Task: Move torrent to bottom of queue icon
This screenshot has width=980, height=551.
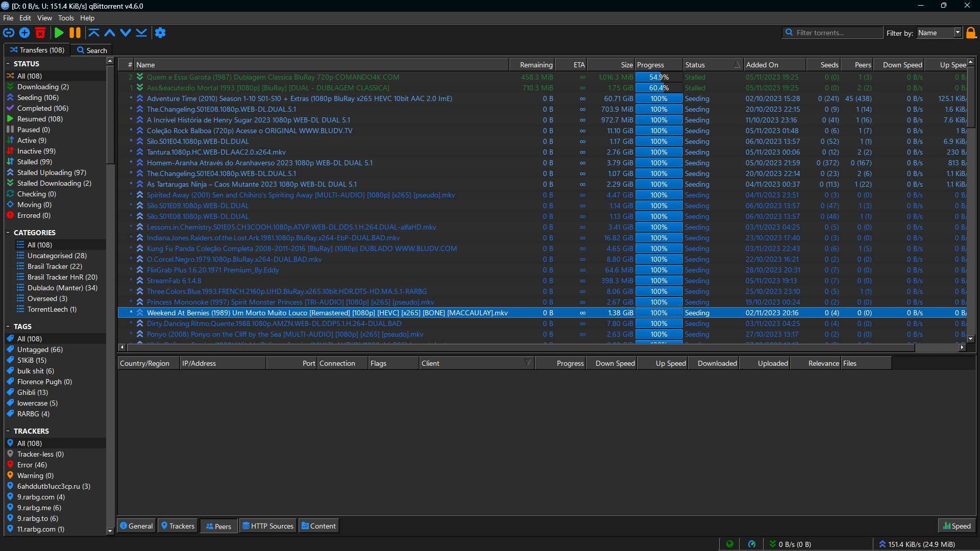Action: click(141, 33)
